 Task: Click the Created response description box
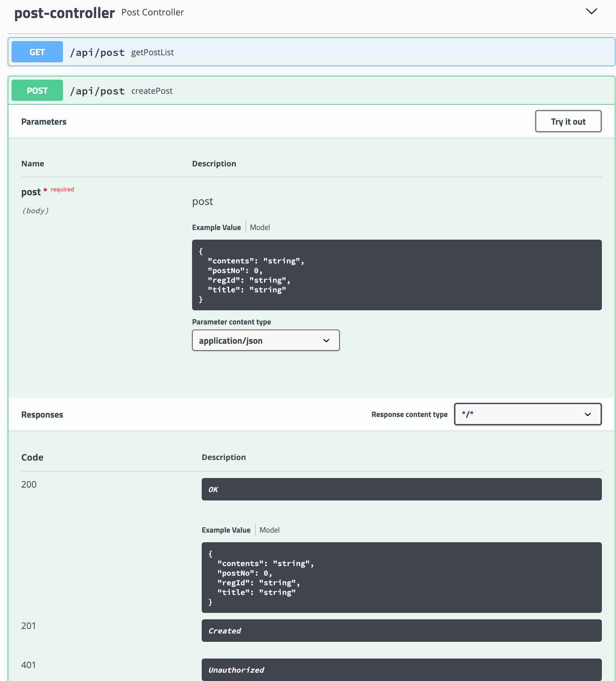tap(401, 631)
